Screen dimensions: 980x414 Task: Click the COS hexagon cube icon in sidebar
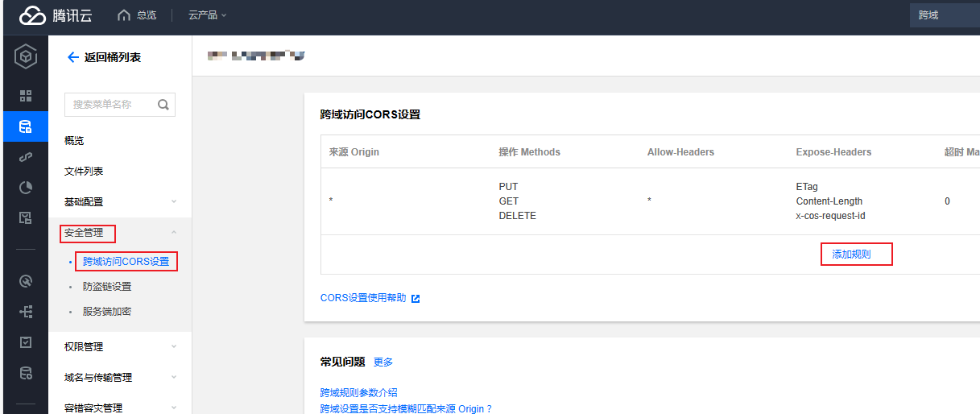pyautogui.click(x=26, y=58)
